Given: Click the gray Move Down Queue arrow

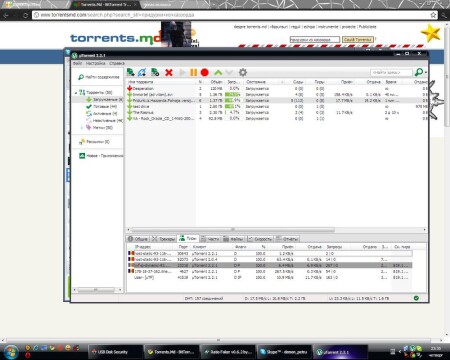Looking at the screenshot, I should click(229, 72).
